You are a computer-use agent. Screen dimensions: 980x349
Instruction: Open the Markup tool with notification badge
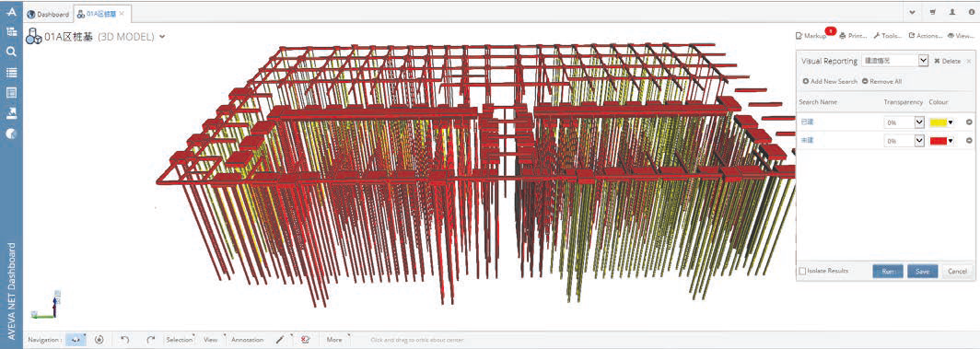tap(811, 36)
